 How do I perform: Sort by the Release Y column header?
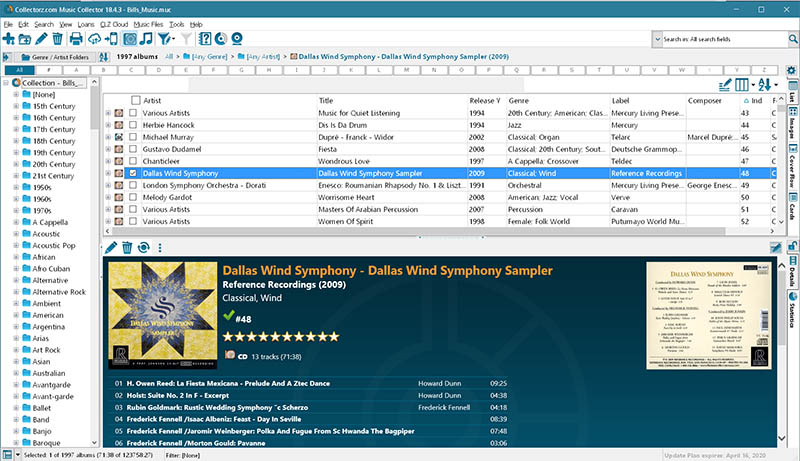pos(486,100)
